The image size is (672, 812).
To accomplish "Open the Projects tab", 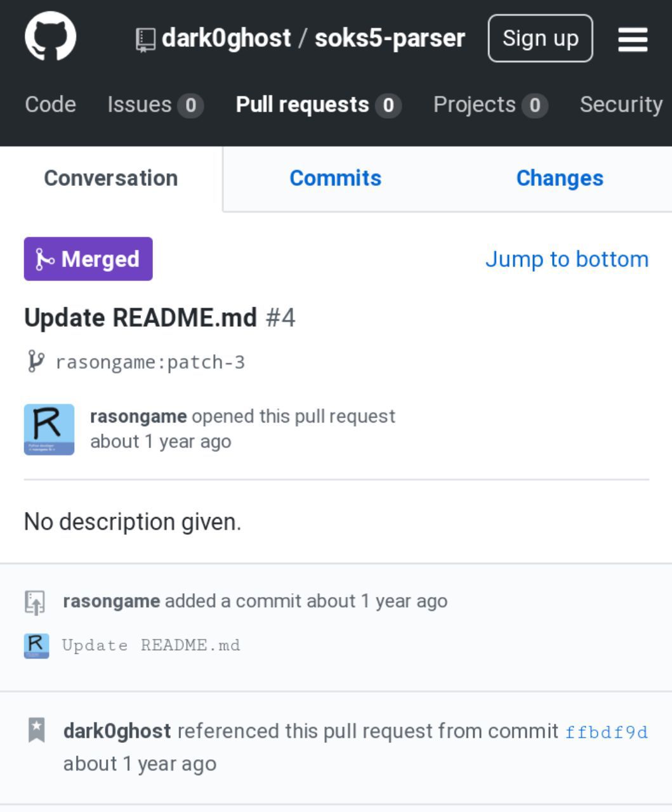I will [x=491, y=105].
